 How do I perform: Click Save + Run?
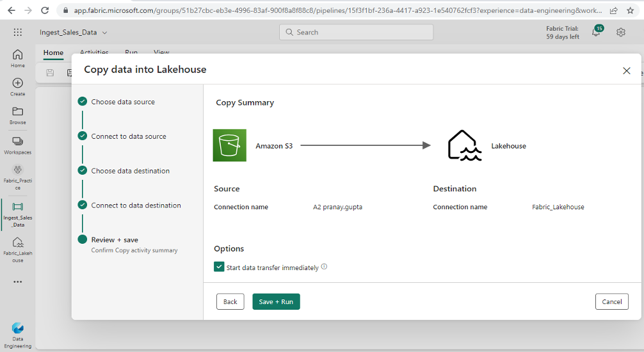[x=276, y=301]
